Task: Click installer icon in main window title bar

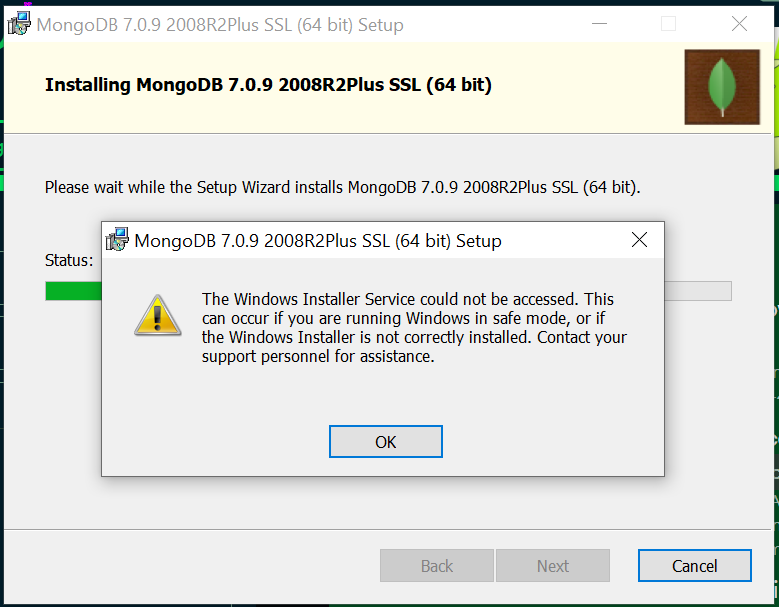Action: 19,24
